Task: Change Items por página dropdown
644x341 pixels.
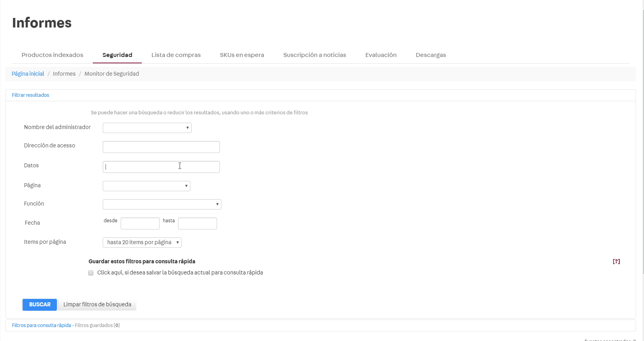Action: point(142,243)
